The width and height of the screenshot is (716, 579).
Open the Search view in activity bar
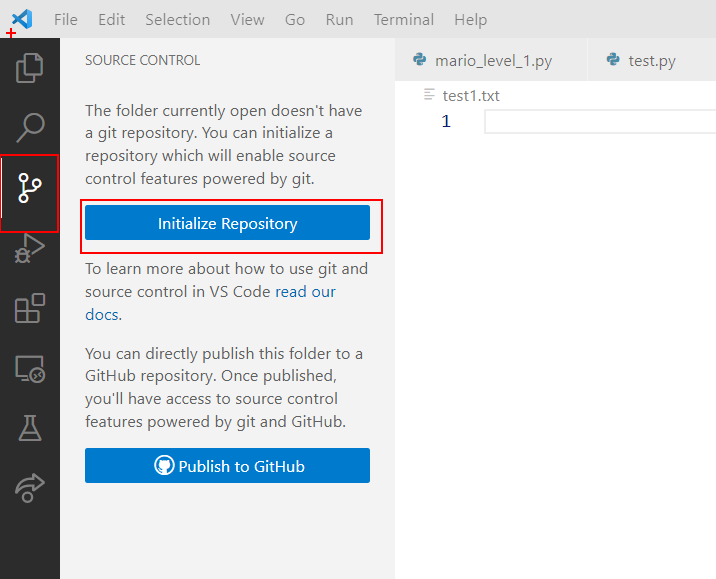[x=30, y=127]
